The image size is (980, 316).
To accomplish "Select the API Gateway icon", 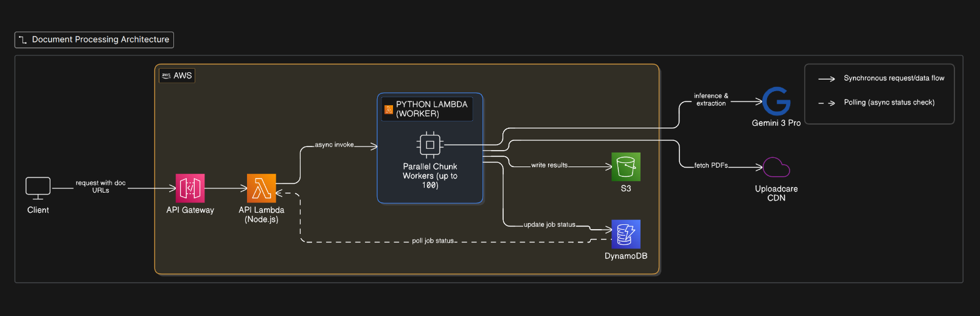I will 190,188.
